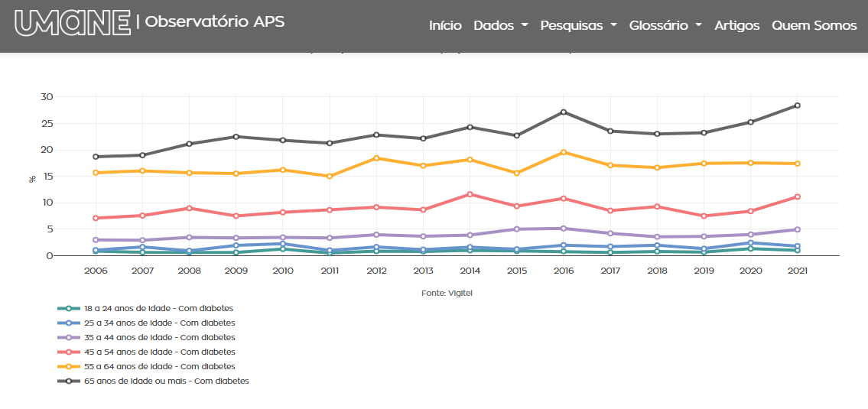Hide the 55 a 64 anos legend series
Image resolution: width=868 pixels, height=409 pixels.
click(146, 366)
